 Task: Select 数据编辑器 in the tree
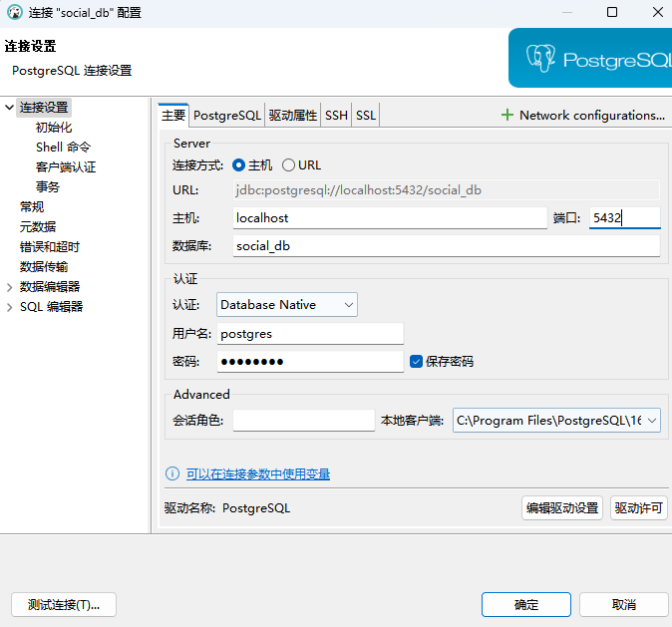[x=50, y=287]
